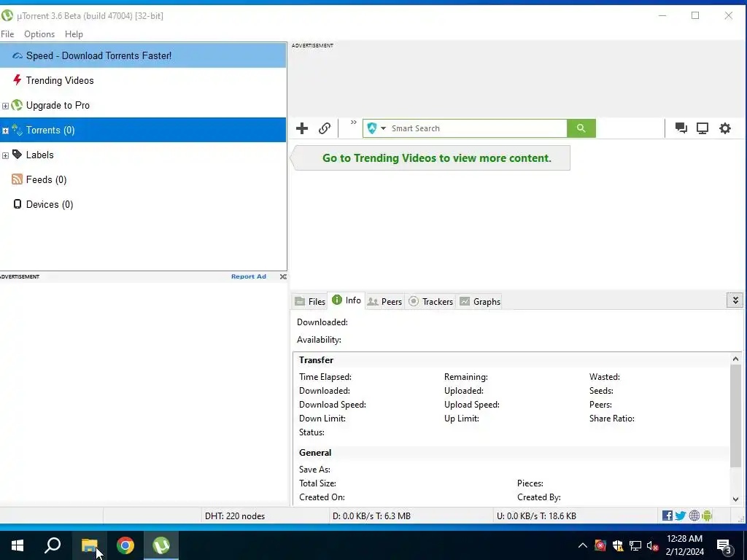Switch to the Graphs tab

[480, 301]
